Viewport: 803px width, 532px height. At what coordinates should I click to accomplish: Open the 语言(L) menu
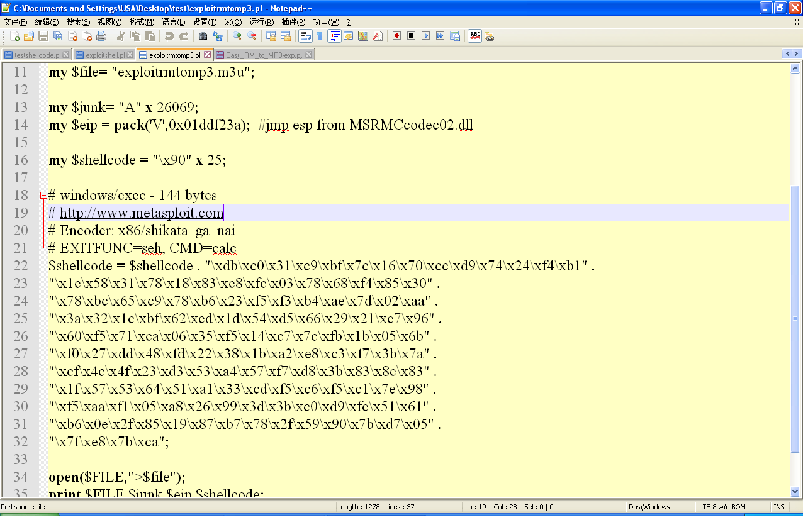[x=173, y=22]
